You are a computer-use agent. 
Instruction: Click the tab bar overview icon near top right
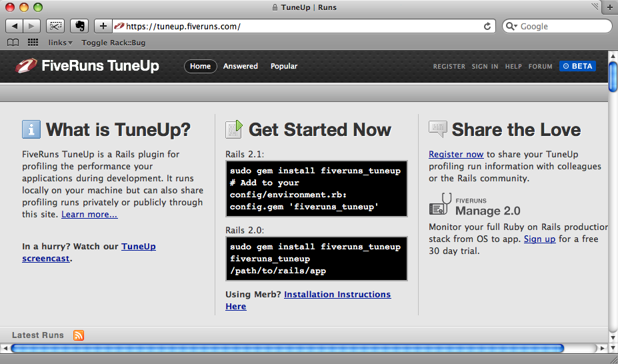pos(595,6)
